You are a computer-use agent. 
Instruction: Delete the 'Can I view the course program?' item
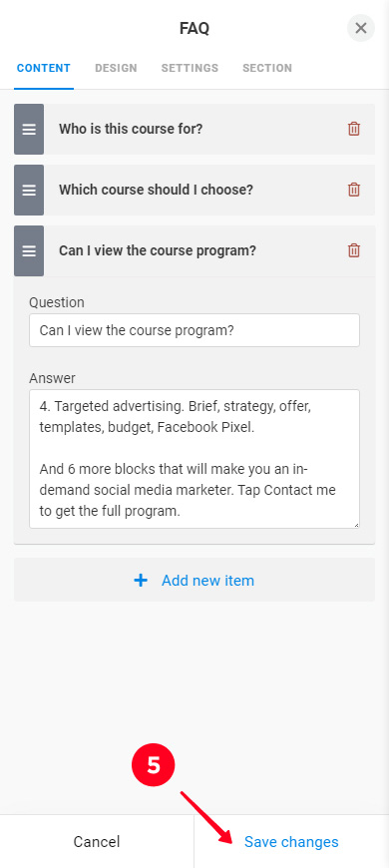point(353,250)
